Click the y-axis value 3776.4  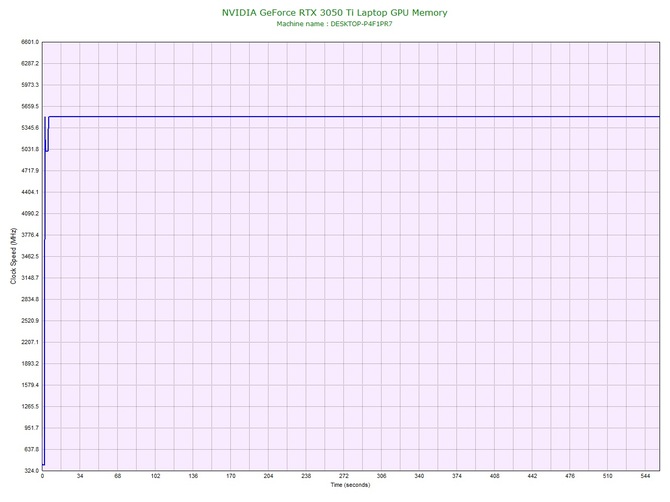click(30, 235)
